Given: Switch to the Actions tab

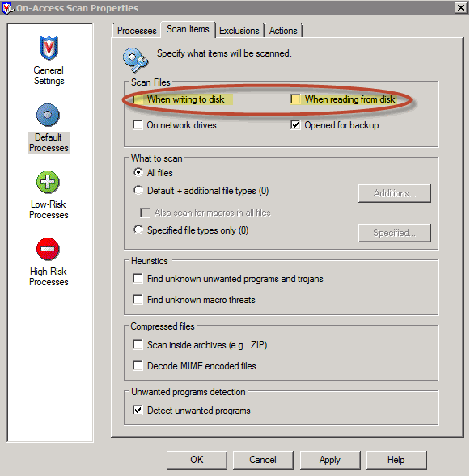Looking at the screenshot, I should tap(283, 31).
